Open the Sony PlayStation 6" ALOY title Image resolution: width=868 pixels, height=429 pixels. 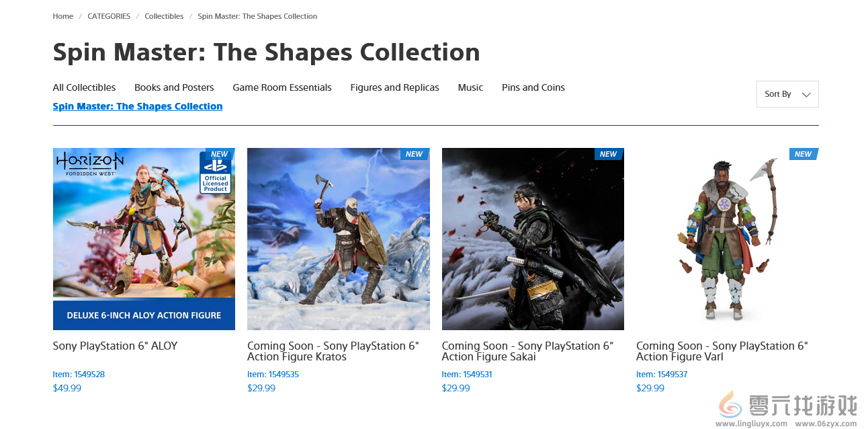115,346
